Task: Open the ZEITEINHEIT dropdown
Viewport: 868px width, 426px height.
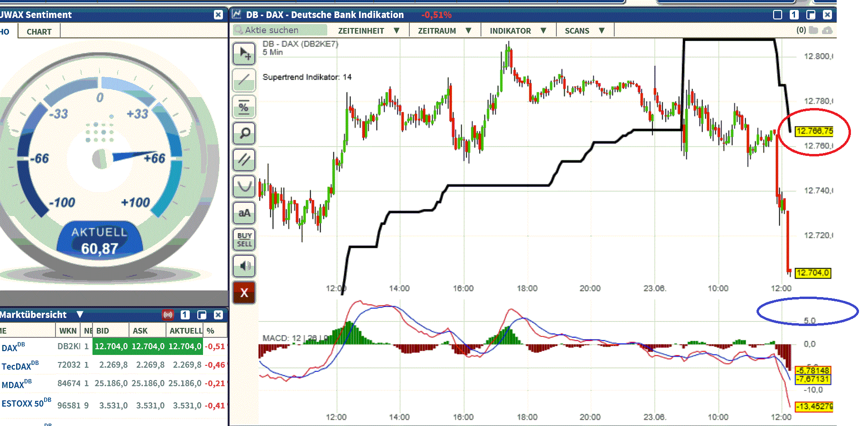Action: pyautogui.click(x=369, y=31)
